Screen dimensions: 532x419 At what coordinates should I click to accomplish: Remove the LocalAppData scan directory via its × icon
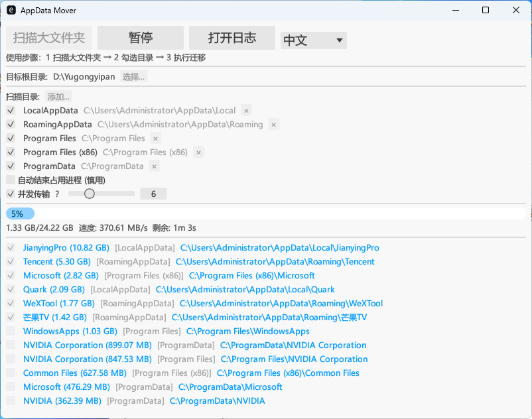point(245,110)
